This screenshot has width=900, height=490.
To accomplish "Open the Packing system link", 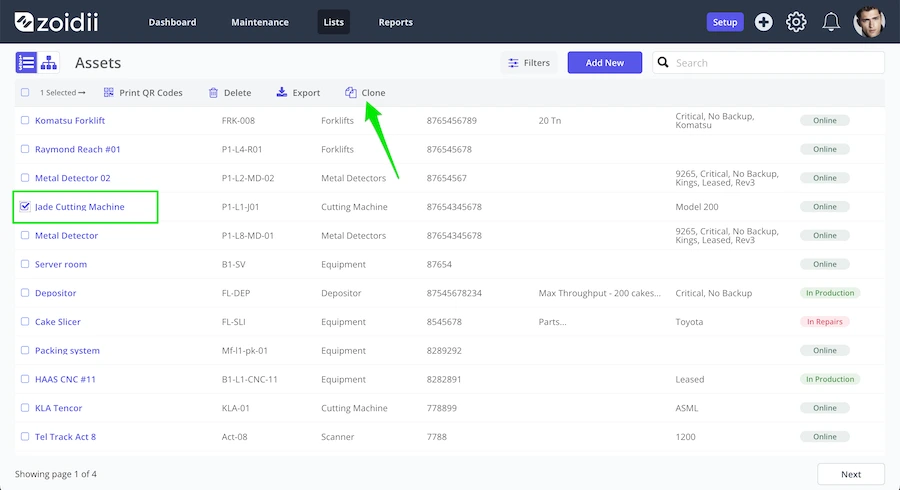I will pos(67,351).
